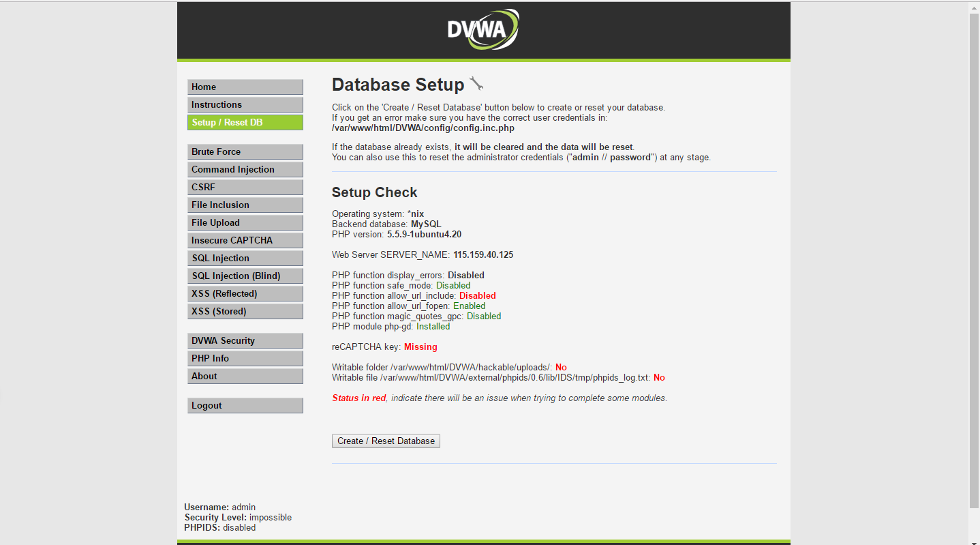Click the Database Setup page heading
The height and width of the screenshot is (545, 980).
[398, 85]
